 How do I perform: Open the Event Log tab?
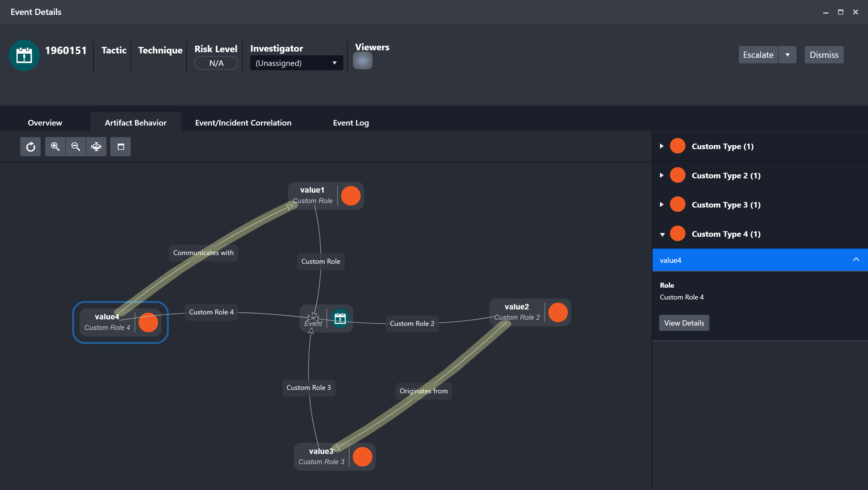351,123
